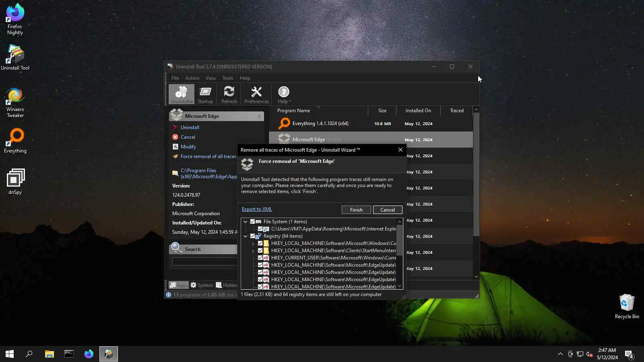
Task: Click the taskbar search magnifier
Action: click(x=29, y=354)
